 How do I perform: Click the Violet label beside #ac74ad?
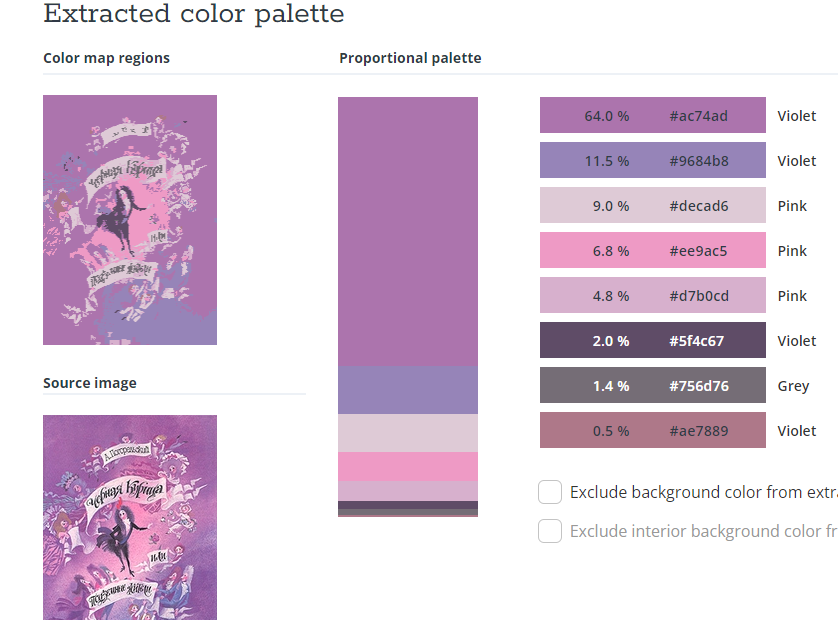click(796, 115)
